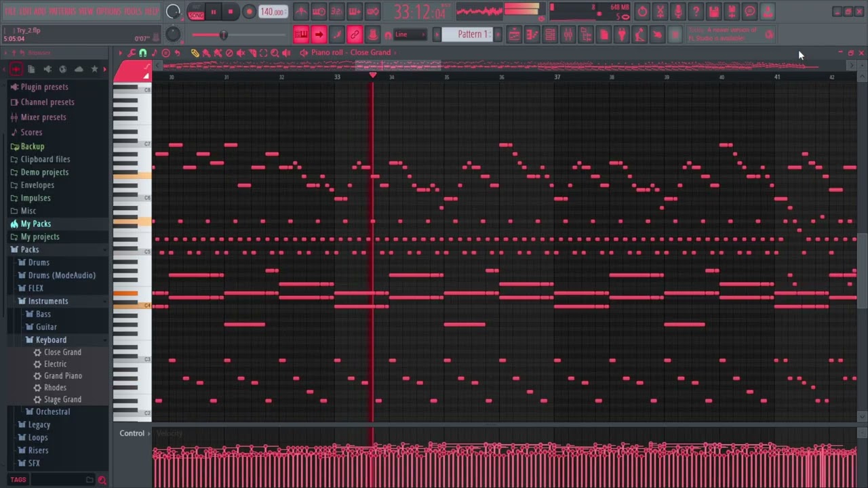Select the delete tool in piano roll
Viewport: 868px width, 488px height.
[x=229, y=53]
